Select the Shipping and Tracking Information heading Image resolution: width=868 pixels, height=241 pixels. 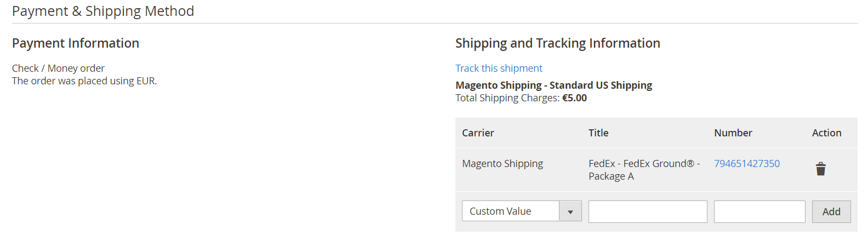558,43
